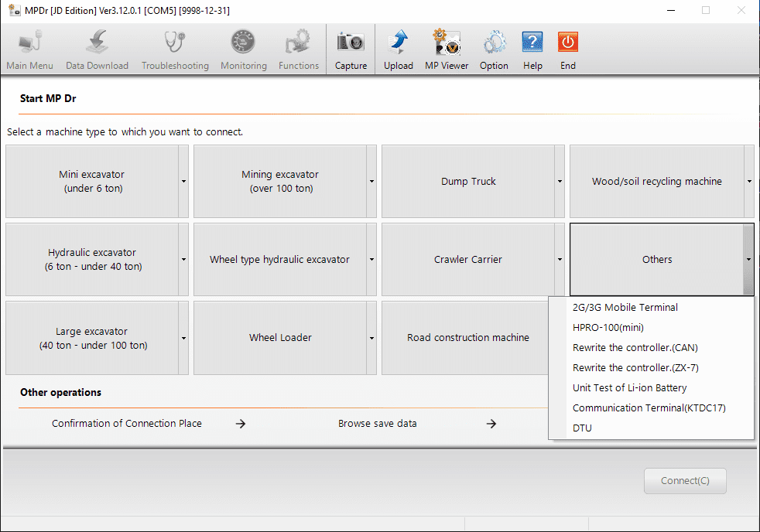Select the DTU menu item
The width and height of the screenshot is (760, 532).
[582, 428]
